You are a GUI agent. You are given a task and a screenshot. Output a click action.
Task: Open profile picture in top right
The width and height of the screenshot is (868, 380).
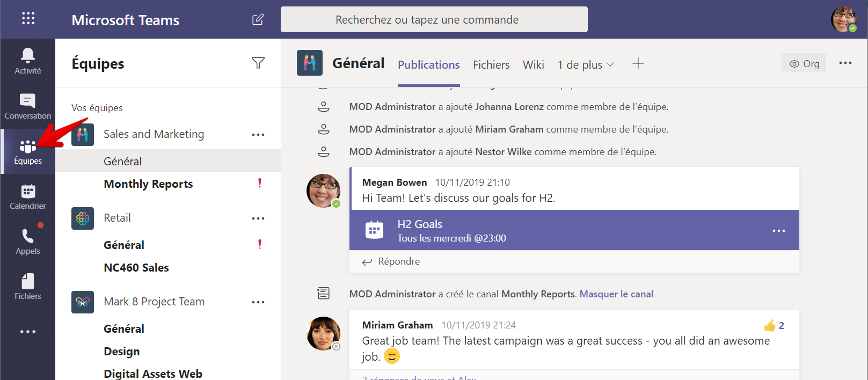click(843, 19)
